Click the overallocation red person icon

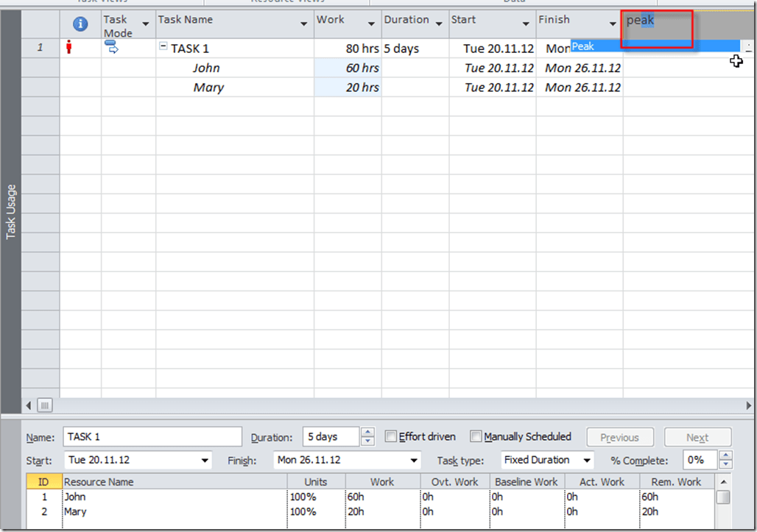(70, 49)
